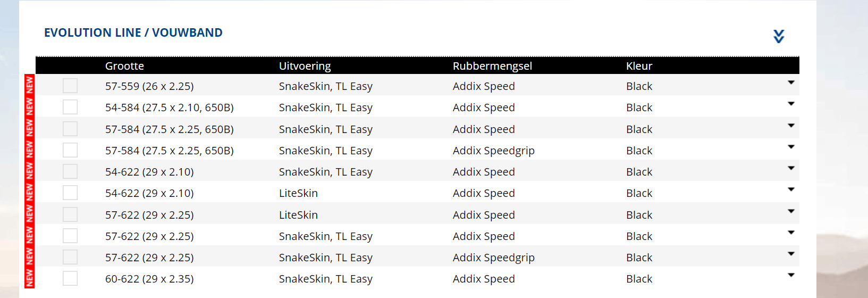Expand details arrow for the 60-622 row

coord(791,275)
